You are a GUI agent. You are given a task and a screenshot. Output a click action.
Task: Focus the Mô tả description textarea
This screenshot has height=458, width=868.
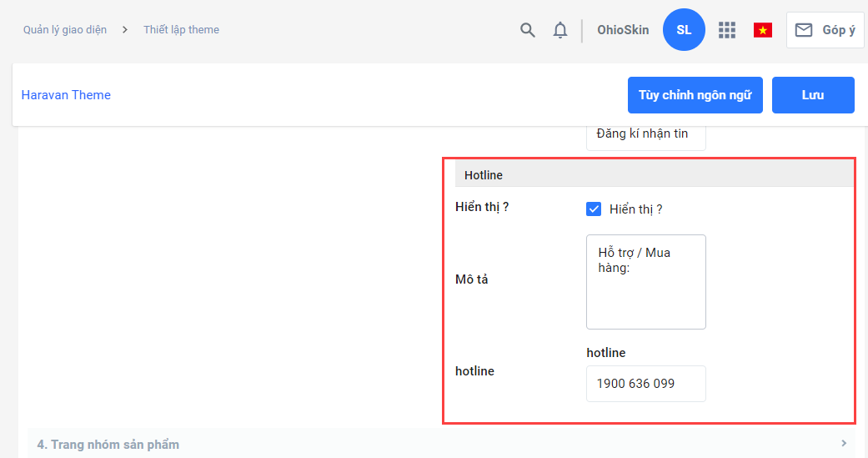point(645,282)
